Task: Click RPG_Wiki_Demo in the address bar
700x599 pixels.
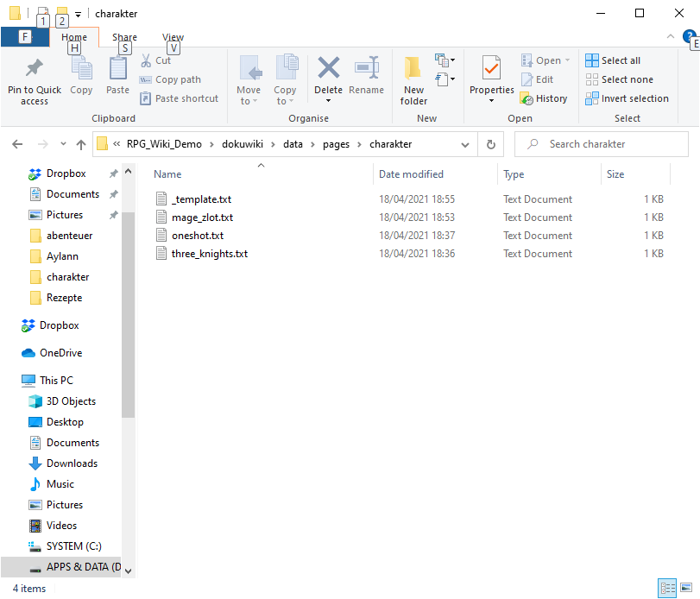Action: (x=164, y=144)
